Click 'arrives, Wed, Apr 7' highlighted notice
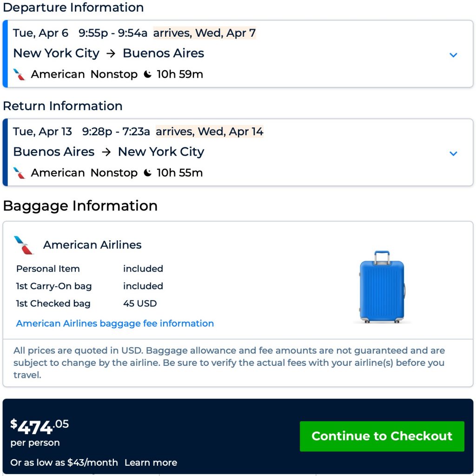The width and height of the screenshot is (476, 476). pyautogui.click(x=205, y=33)
